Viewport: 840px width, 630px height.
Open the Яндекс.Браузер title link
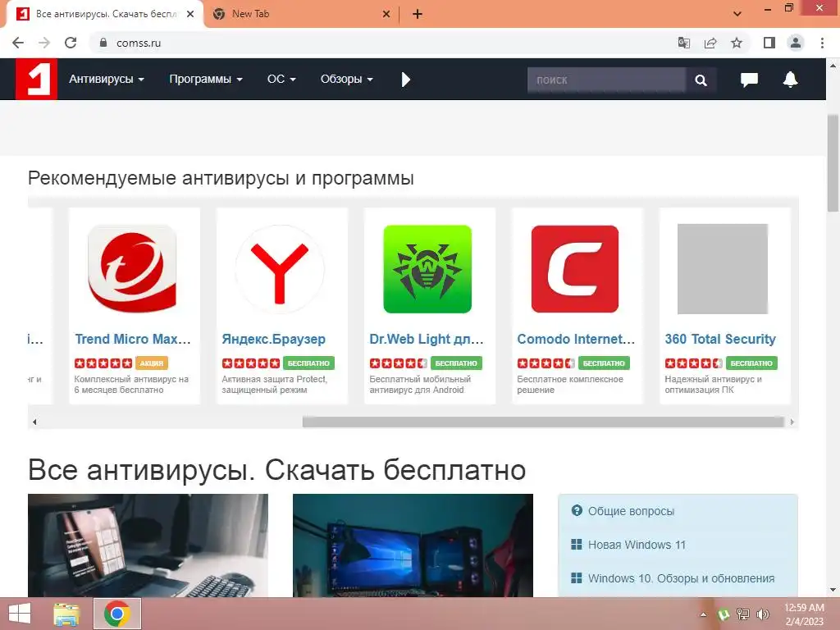click(x=274, y=339)
